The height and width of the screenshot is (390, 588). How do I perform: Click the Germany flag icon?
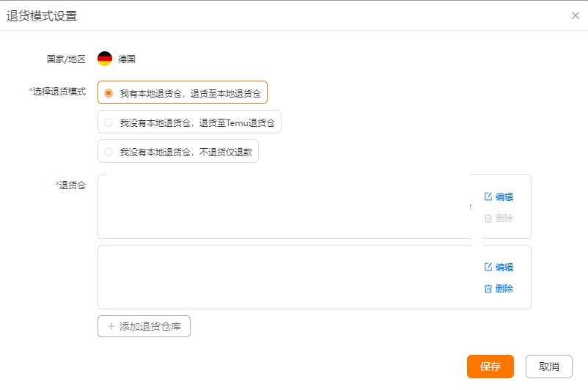[105, 59]
